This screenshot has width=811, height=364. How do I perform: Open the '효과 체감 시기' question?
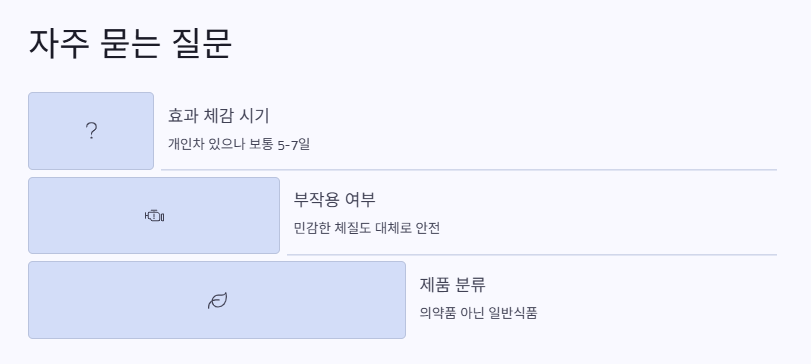point(218,116)
